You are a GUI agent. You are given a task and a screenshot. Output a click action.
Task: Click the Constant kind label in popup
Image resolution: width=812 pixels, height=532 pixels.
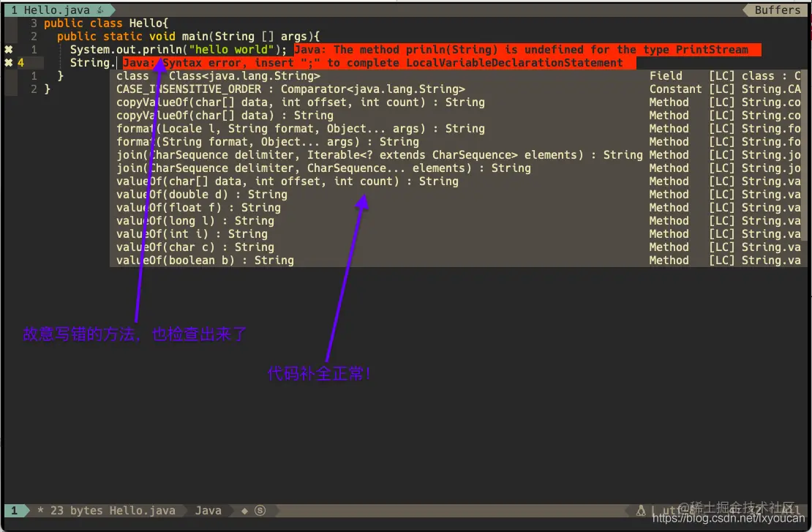pos(676,89)
